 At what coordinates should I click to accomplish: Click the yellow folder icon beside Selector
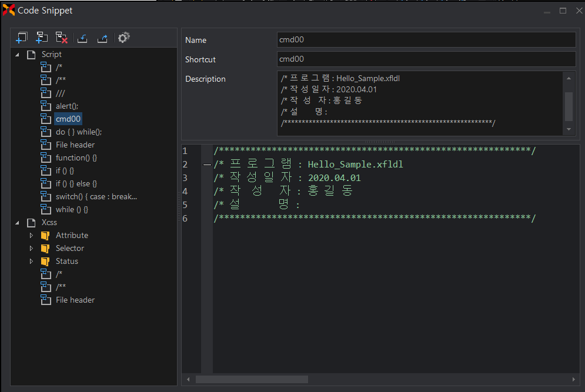point(45,249)
